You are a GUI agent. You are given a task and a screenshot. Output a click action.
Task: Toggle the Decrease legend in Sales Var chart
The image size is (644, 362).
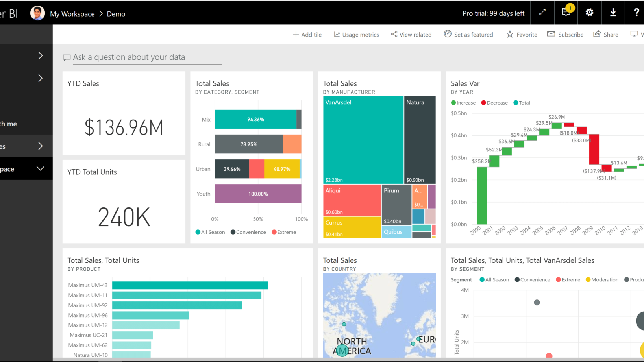[494, 103]
